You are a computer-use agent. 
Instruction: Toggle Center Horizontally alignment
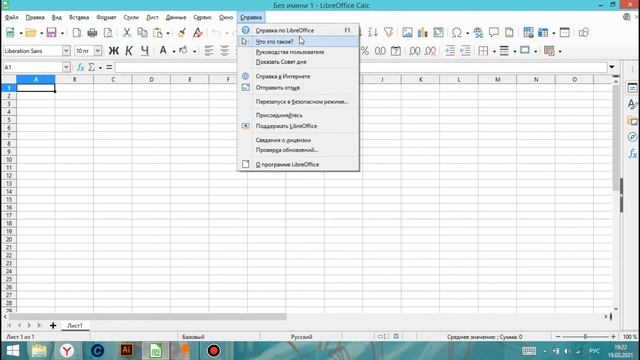click(224, 51)
